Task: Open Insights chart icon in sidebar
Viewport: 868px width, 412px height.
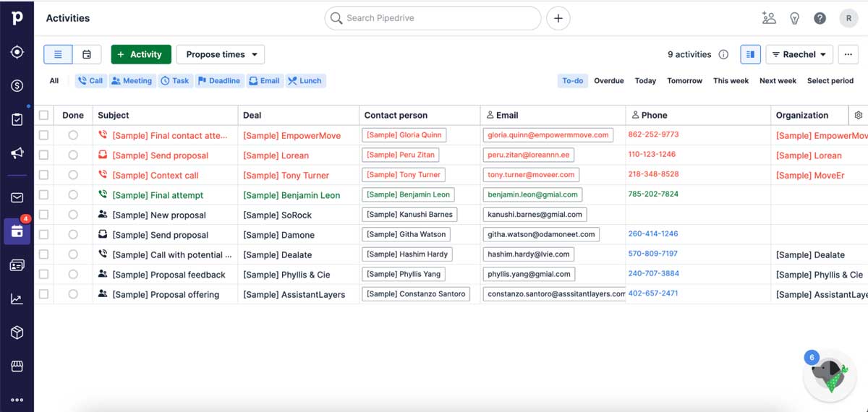Action: click(x=17, y=299)
